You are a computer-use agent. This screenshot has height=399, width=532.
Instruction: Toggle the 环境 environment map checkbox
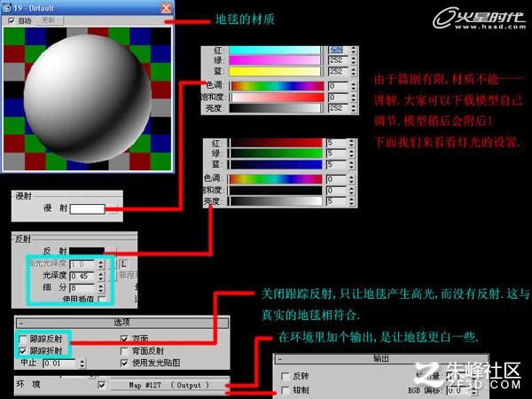pyautogui.click(x=101, y=385)
